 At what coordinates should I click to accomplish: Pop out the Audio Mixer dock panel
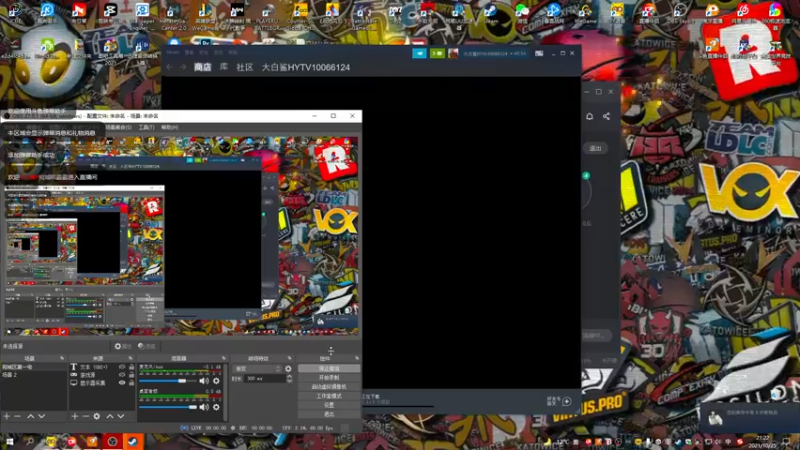pyautogui.click(x=223, y=358)
